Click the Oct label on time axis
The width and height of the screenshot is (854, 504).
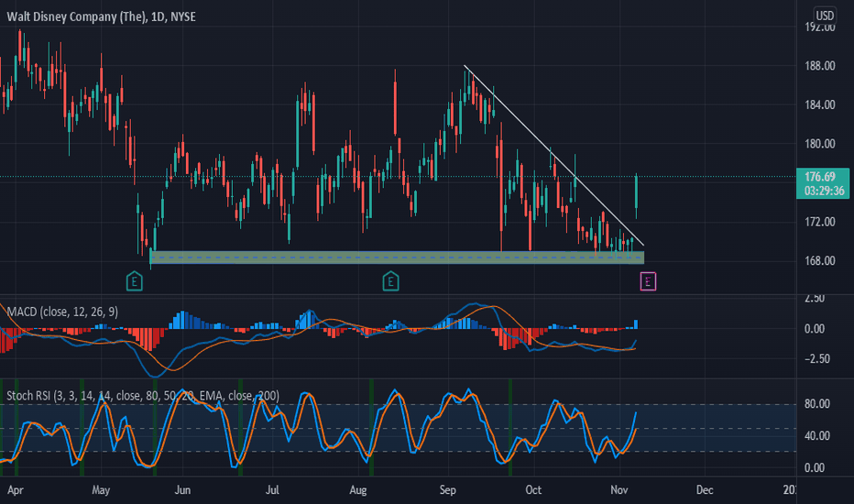533,490
